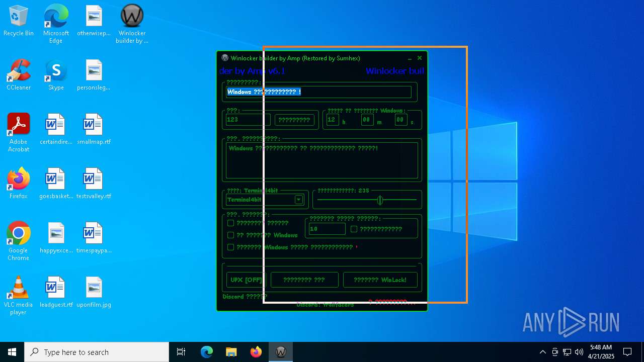Select the certaindire... Word document
This screenshot has width=644, height=362.
[56, 129]
